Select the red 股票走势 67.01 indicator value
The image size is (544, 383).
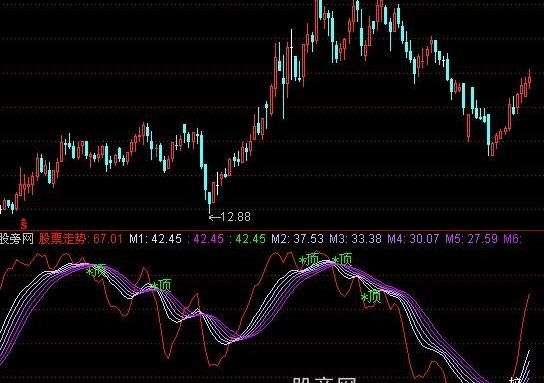click(80, 239)
